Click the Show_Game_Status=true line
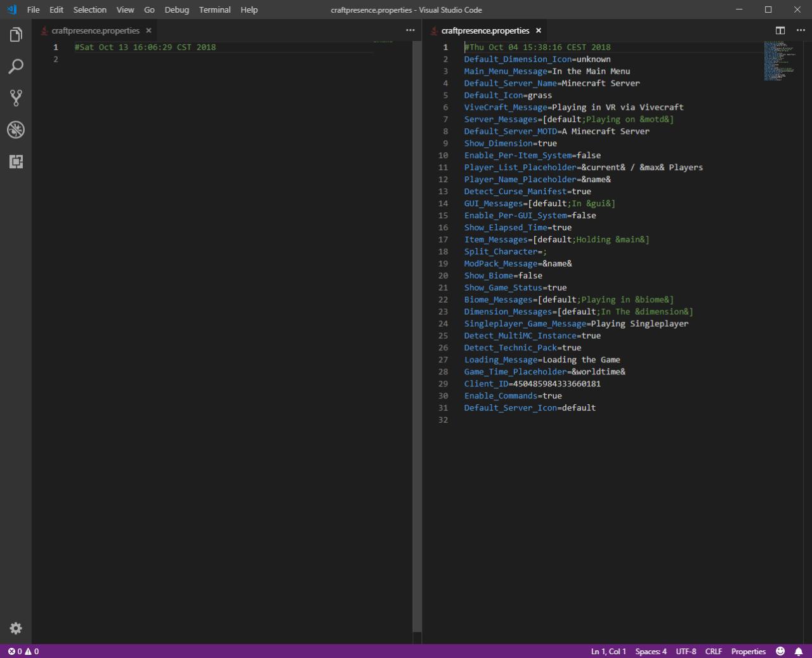This screenshot has height=658, width=812. [515, 288]
